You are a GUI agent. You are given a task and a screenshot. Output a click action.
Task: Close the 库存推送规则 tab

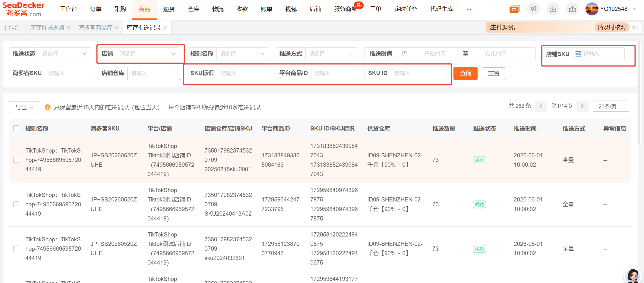[x=69, y=27]
